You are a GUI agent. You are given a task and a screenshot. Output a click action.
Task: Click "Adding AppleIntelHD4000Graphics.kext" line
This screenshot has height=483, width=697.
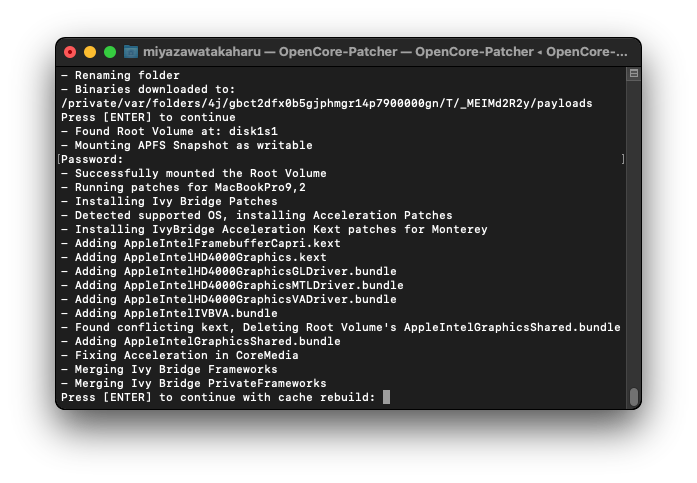point(194,257)
